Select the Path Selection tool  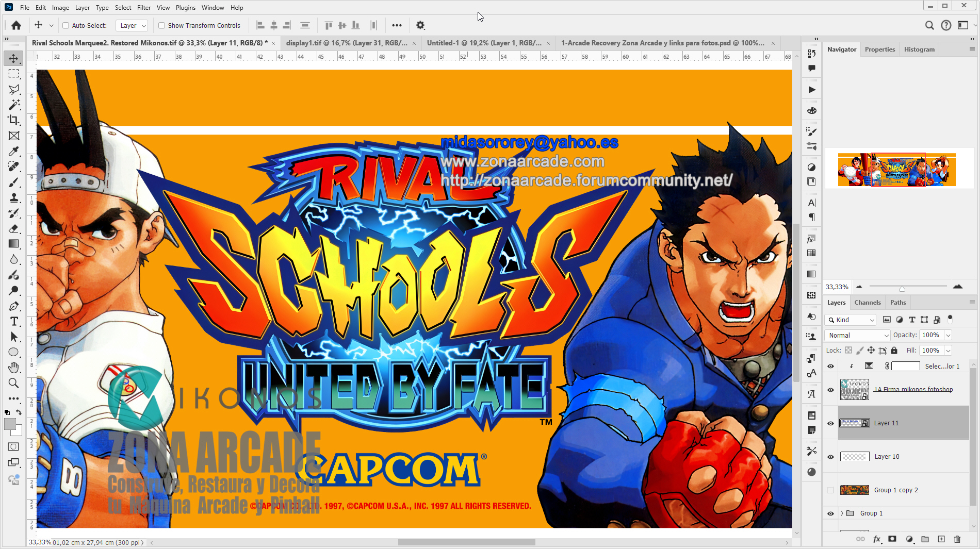[x=14, y=337]
